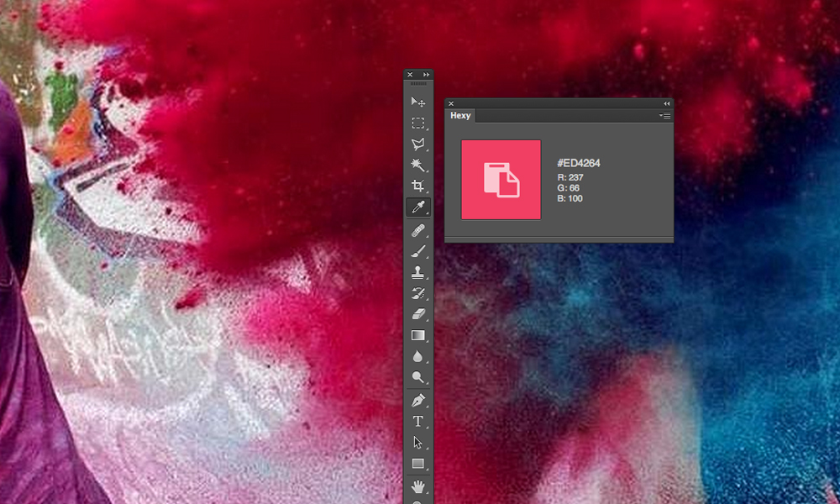Select the Clone Stamp tool

(x=417, y=272)
